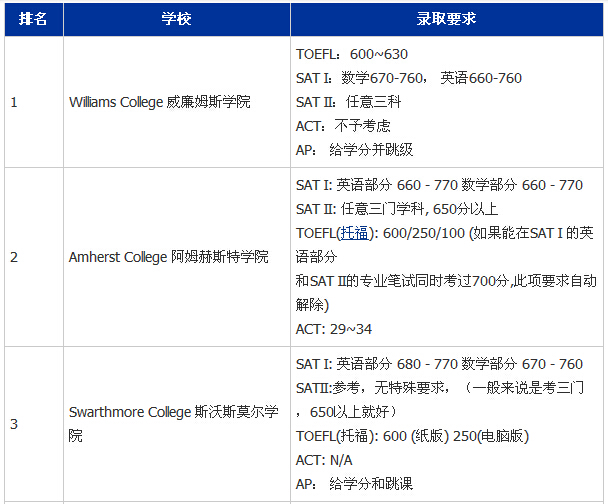
Task: Click the ACT: 不予考虑 line
Action: coord(343,126)
